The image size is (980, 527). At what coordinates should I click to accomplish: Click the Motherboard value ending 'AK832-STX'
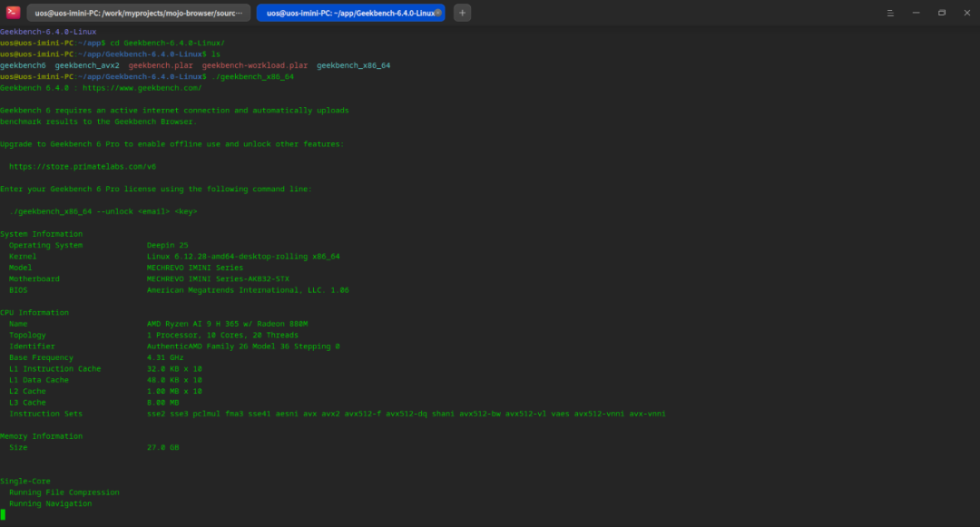pyautogui.click(x=218, y=279)
